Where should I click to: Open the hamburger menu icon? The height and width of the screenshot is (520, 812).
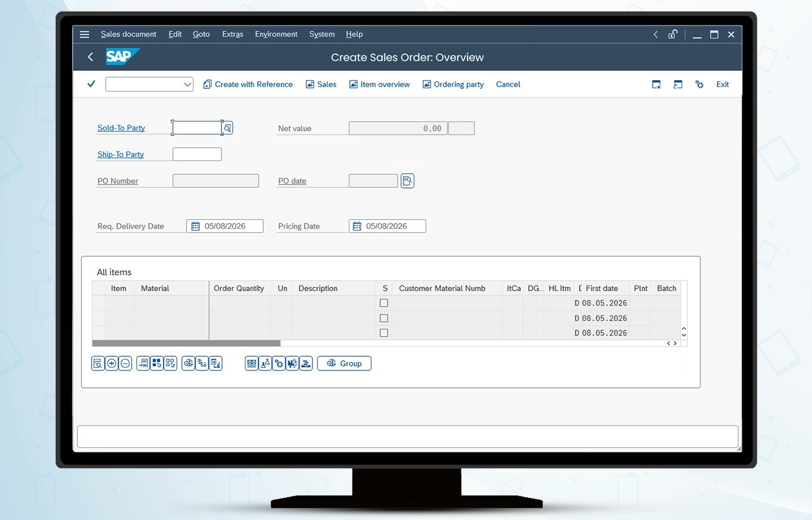point(84,34)
